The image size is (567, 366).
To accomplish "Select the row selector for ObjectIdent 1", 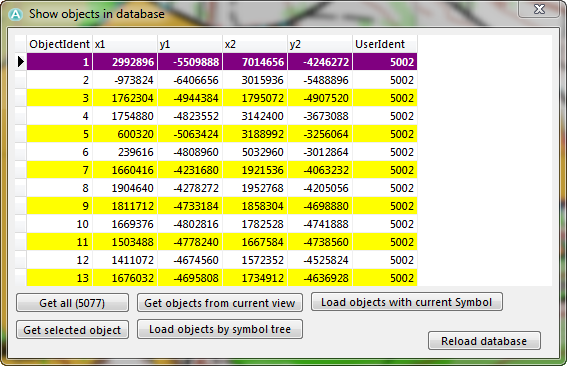I will point(21,62).
